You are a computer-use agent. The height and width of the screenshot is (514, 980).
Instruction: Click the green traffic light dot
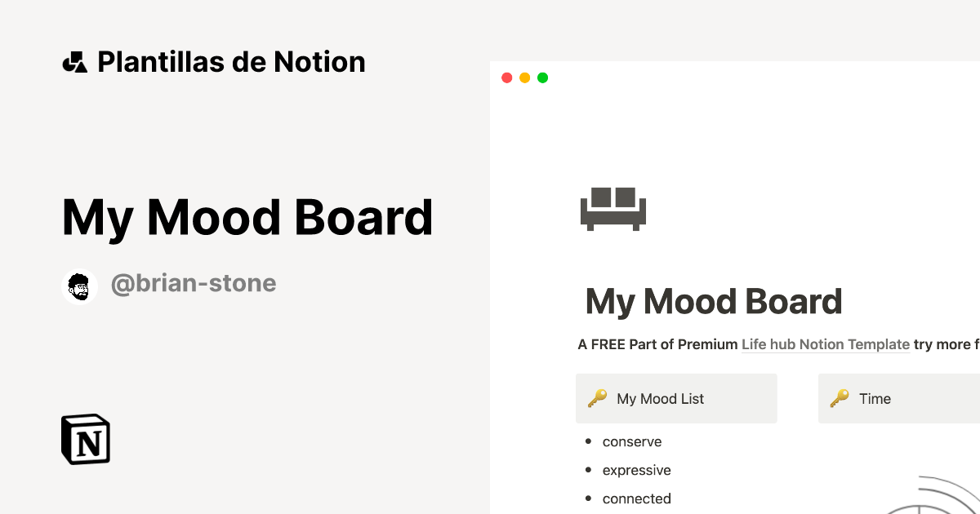click(x=542, y=78)
